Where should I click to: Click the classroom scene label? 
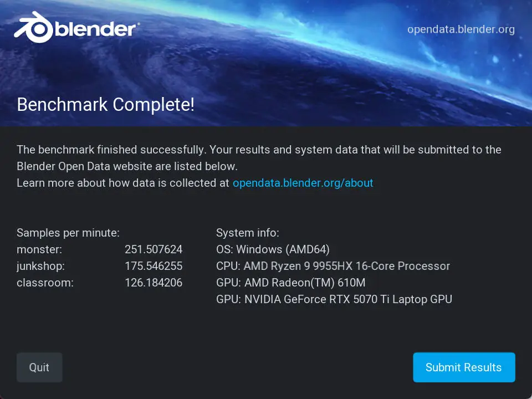45,283
